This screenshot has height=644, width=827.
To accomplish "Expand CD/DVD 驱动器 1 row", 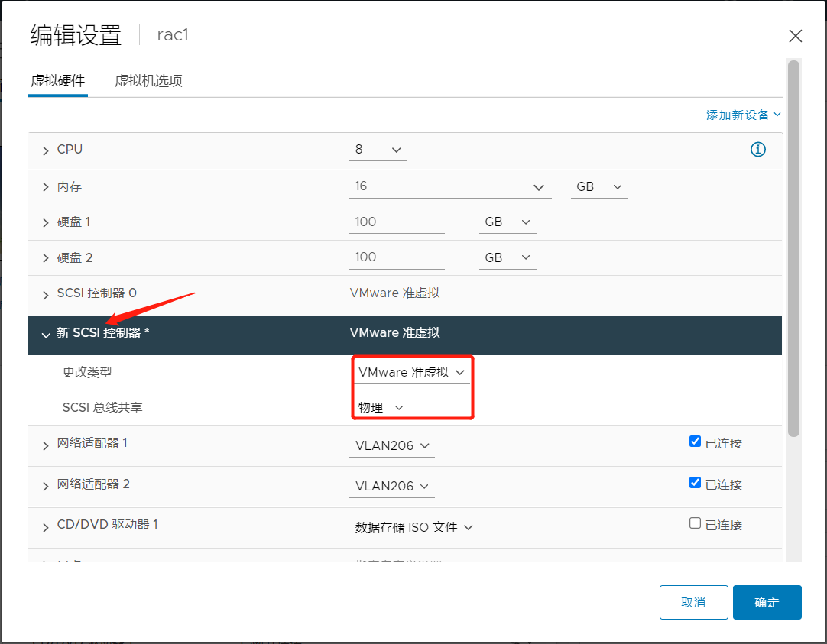I will coord(46,528).
